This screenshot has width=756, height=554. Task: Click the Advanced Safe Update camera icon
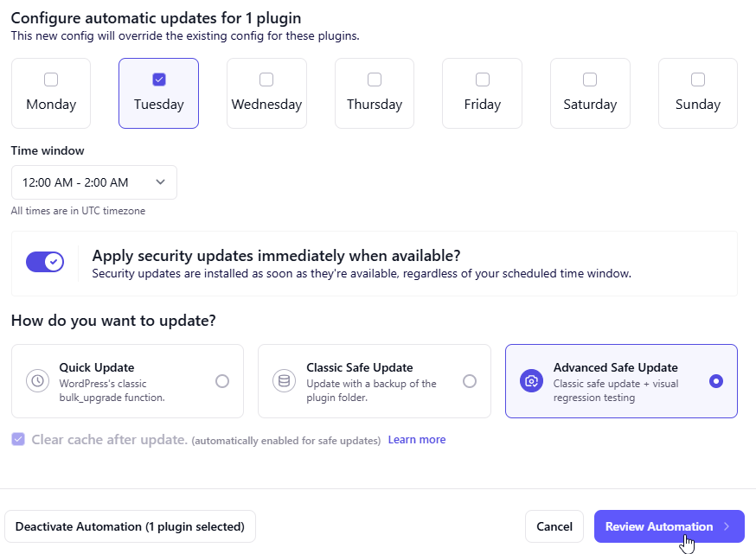(x=531, y=380)
